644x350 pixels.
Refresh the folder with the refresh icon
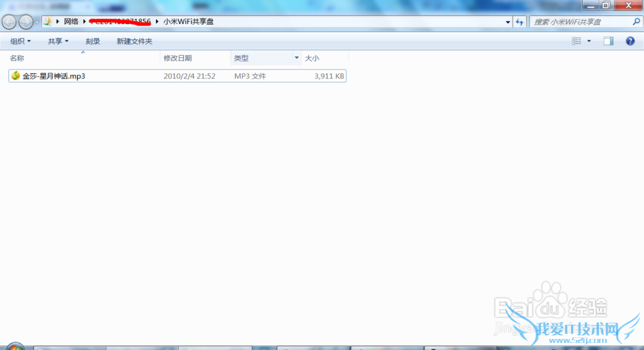pyautogui.click(x=520, y=22)
